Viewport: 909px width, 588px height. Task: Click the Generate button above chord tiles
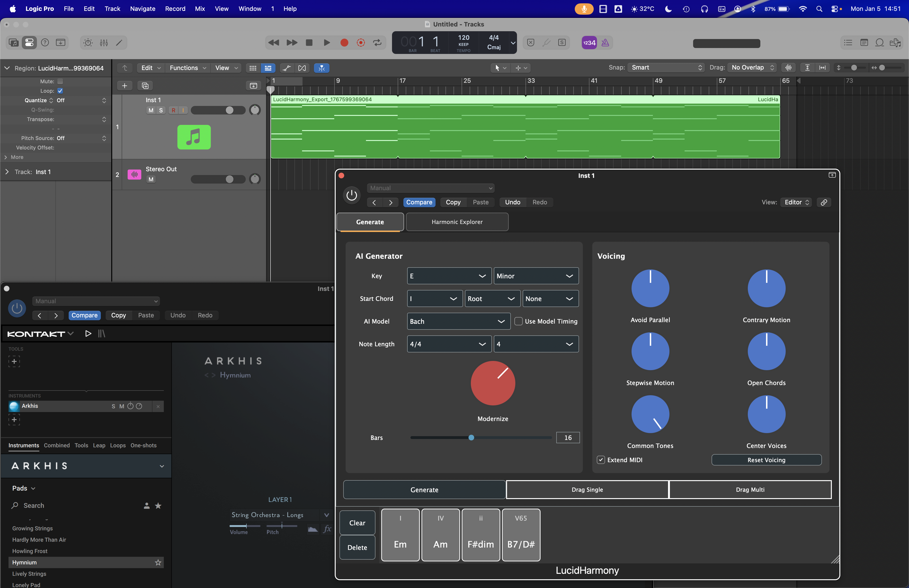[x=424, y=490]
